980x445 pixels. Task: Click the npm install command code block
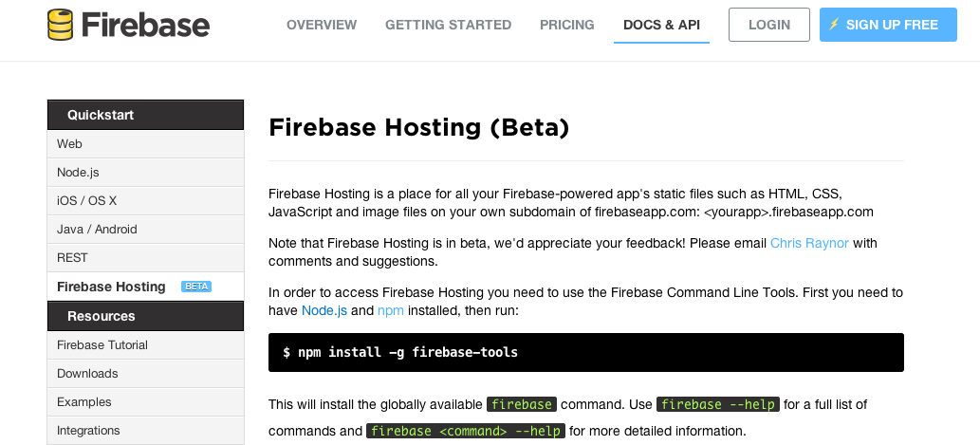[585, 353]
